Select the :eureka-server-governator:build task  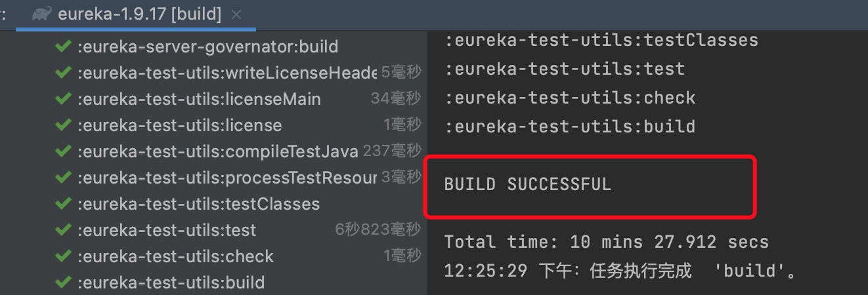(x=207, y=47)
